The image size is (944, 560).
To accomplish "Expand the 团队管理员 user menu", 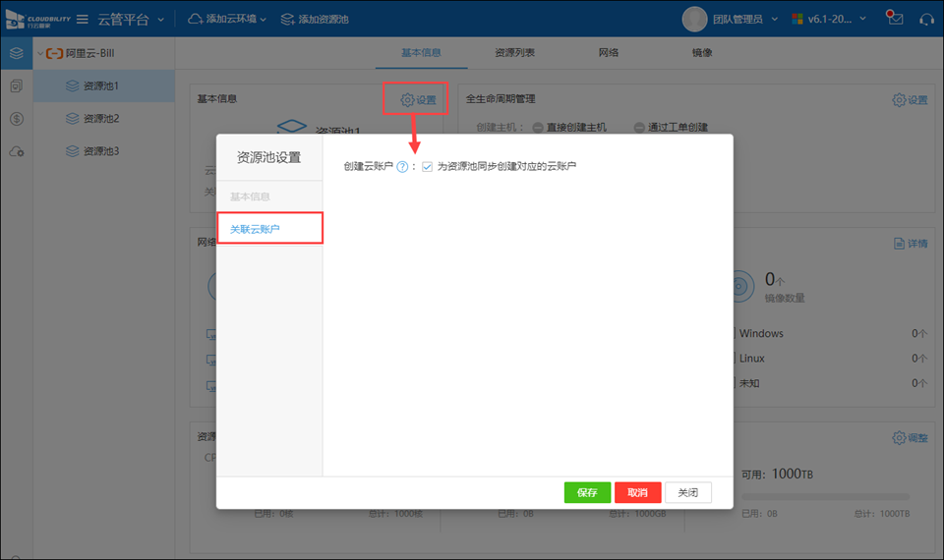I will tap(745, 20).
